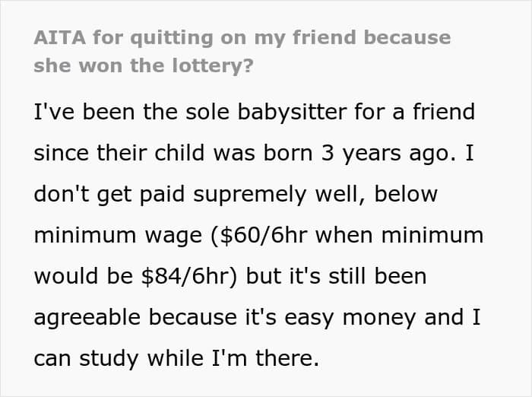
Task: Click 'minimum wage' at the fourth line start
Action: coord(118,235)
